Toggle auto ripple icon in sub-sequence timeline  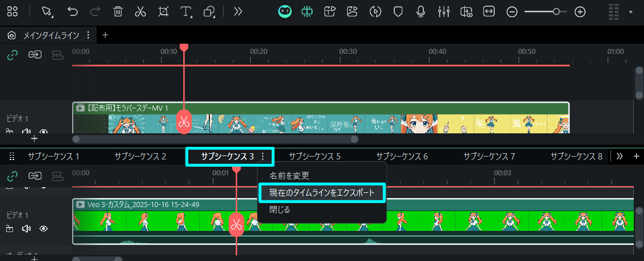(35, 176)
